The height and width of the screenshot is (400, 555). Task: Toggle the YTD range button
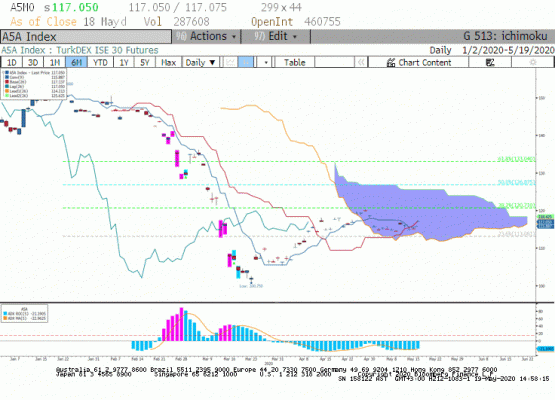[x=100, y=63]
